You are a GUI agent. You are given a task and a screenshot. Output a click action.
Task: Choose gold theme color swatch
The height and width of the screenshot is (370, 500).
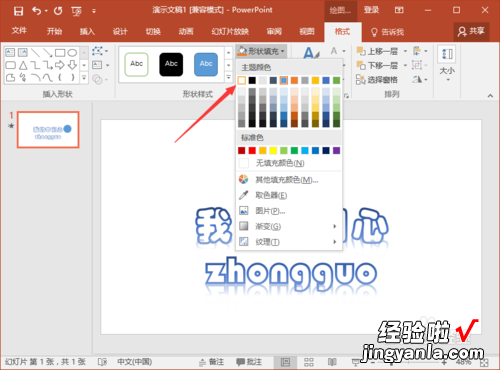pyautogui.click(x=315, y=80)
